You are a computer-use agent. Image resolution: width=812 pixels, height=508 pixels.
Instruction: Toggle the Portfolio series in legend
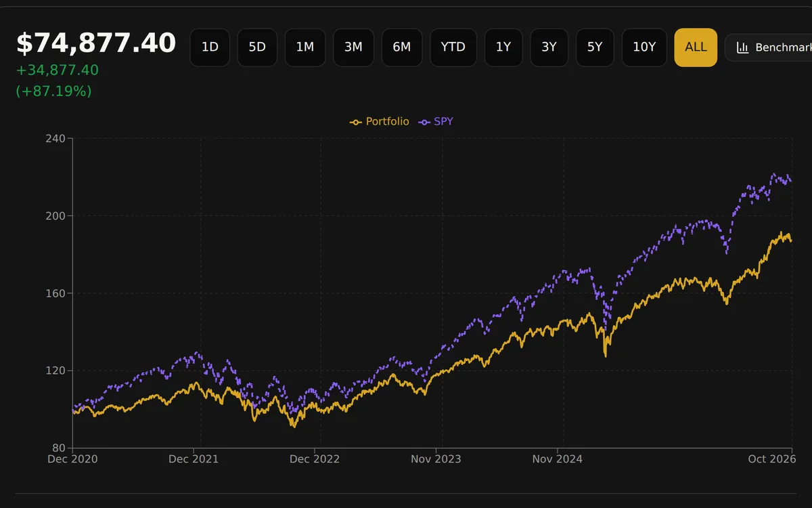pos(380,122)
